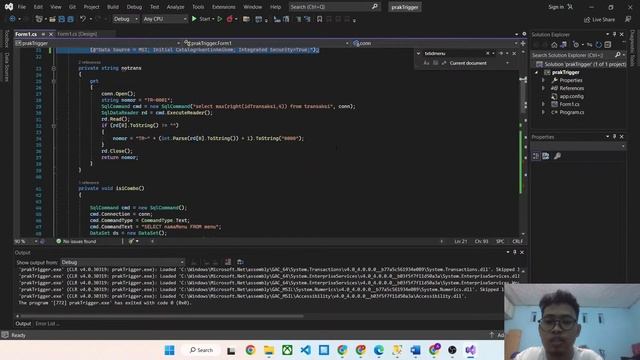The width and height of the screenshot is (640, 360).
Task: Click Switch Views icon in Solution Explorer
Action: pyautogui.click(x=563, y=44)
